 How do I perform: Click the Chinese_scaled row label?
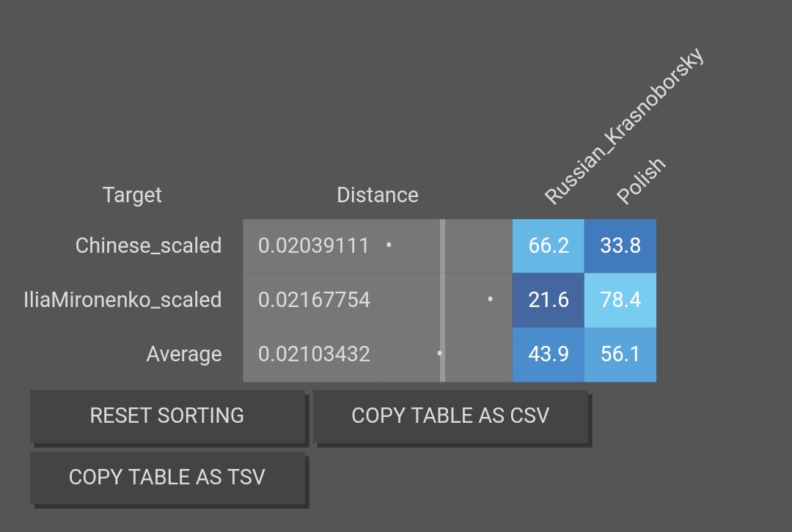[x=148, y=245]
